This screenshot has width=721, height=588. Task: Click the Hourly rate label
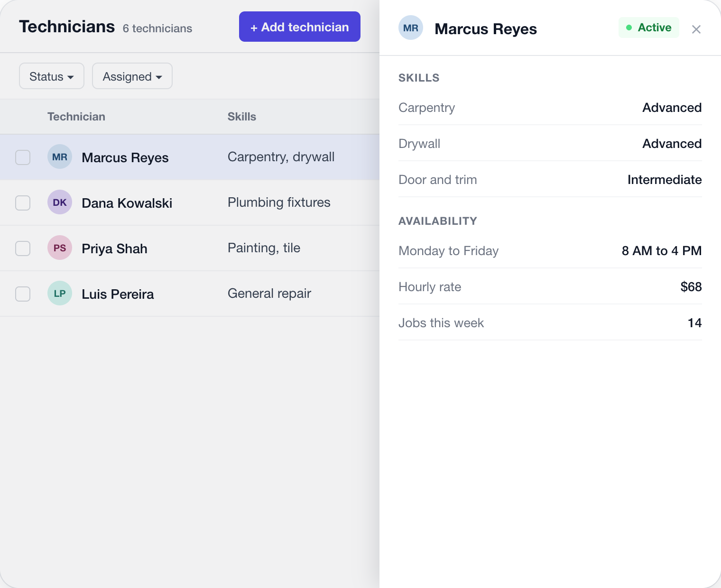pos(430,287)
